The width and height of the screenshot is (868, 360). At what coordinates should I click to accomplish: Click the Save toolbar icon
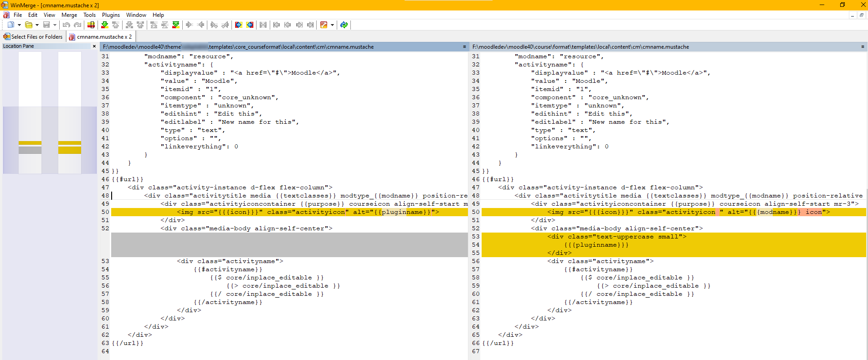pyautogui.click(x=46, y=25)
